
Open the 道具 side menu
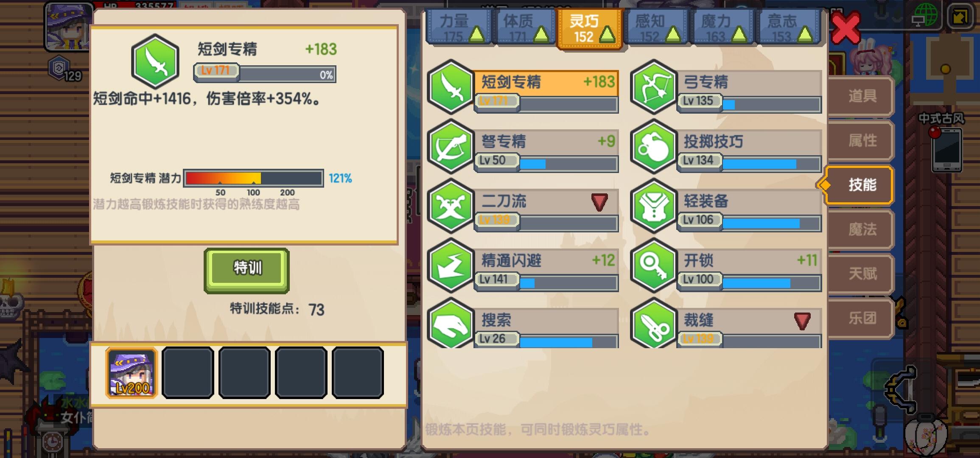[861, 97]
